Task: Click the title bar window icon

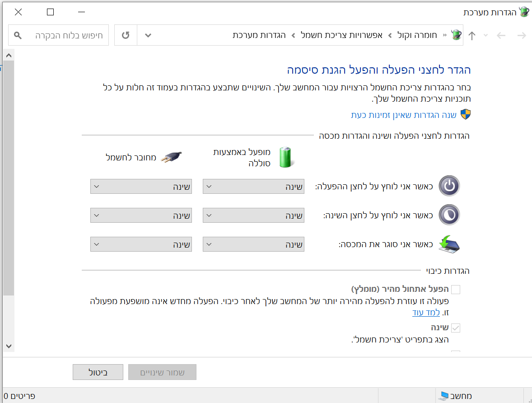Action: [x=524, y=12]
